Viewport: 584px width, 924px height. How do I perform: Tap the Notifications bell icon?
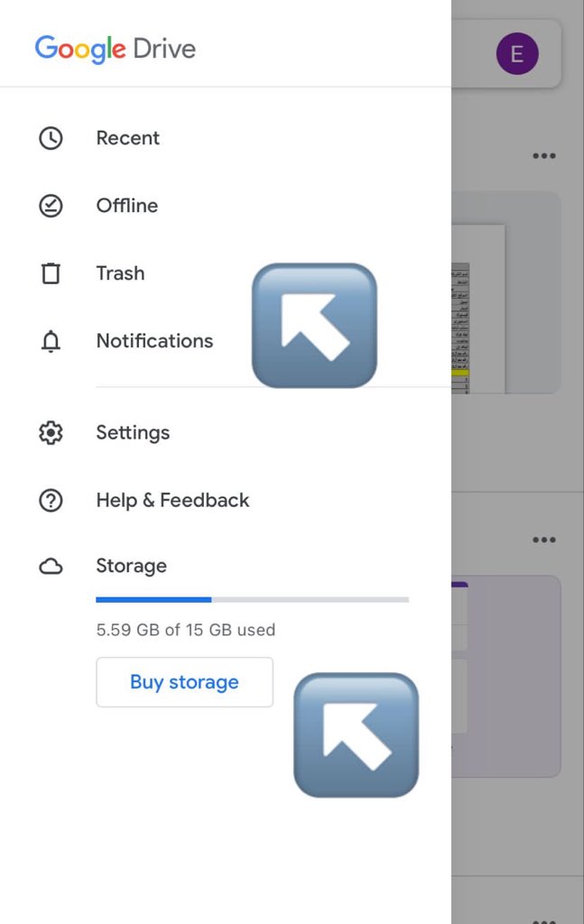tap(51, 341)
